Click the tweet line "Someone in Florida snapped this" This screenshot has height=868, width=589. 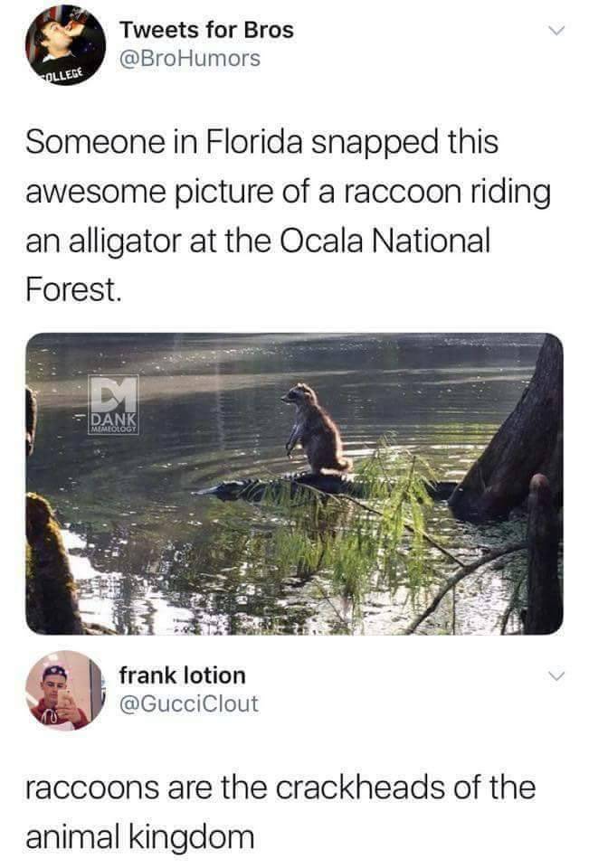(262, 143)
